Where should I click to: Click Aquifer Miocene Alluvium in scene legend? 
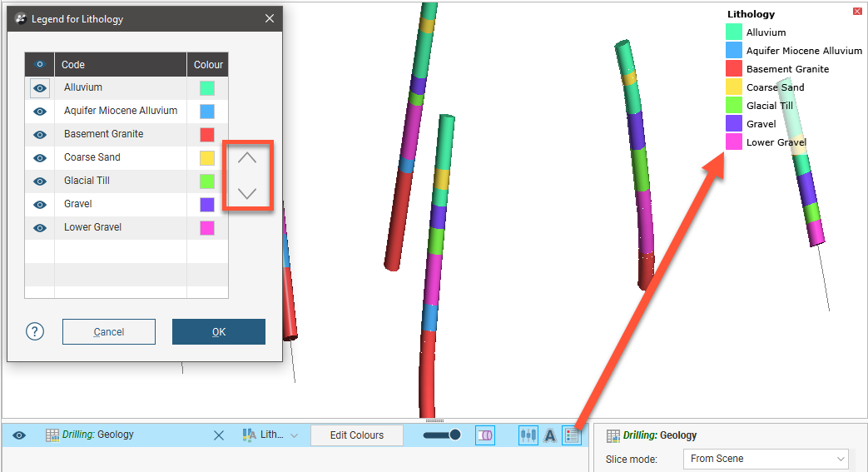[804, 51]
